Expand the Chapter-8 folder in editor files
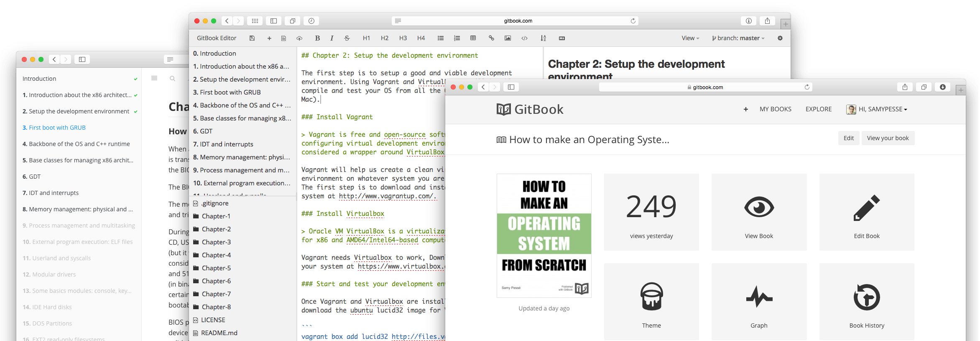Screen dimensions: 980x341 point(212,307)
